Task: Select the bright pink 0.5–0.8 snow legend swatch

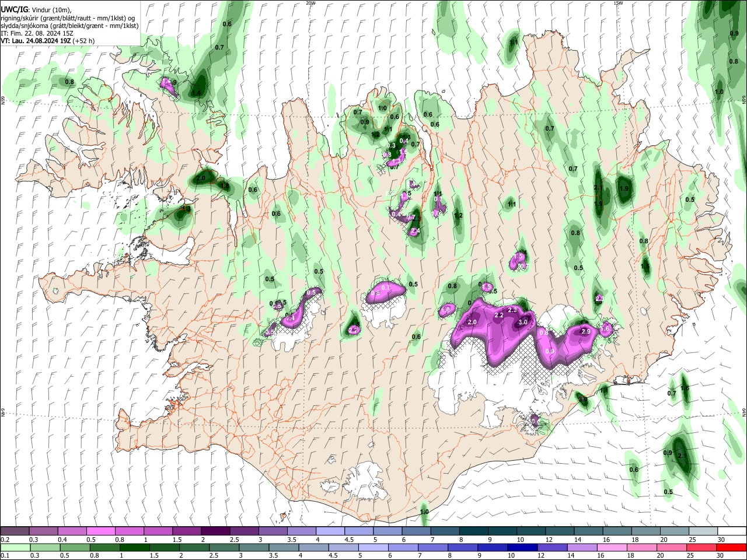Action: pos(100,531)
